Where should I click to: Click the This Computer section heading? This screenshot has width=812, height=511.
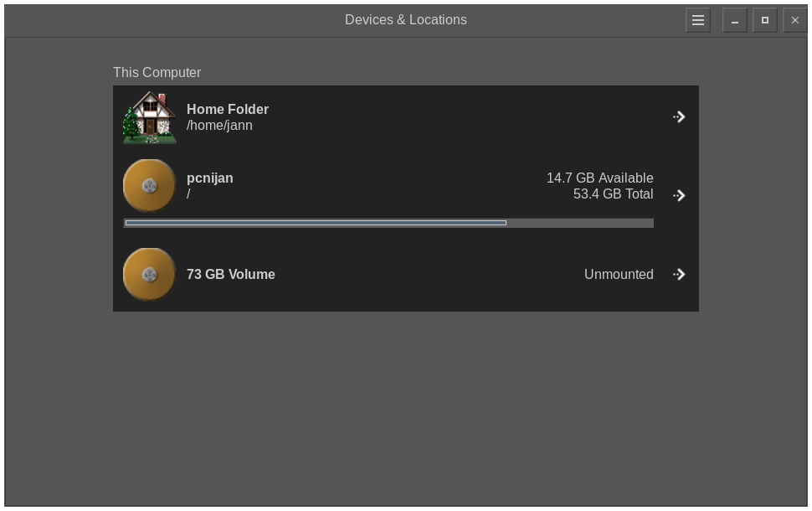[157, 73]
